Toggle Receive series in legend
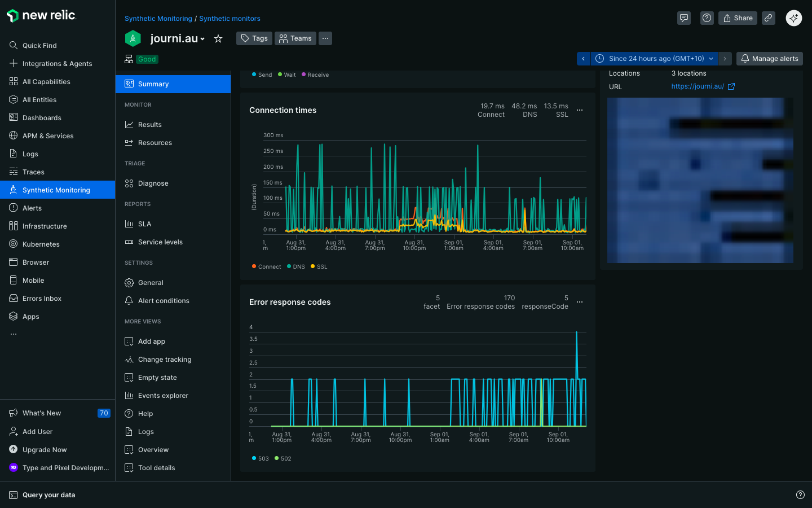 point(315,75)
